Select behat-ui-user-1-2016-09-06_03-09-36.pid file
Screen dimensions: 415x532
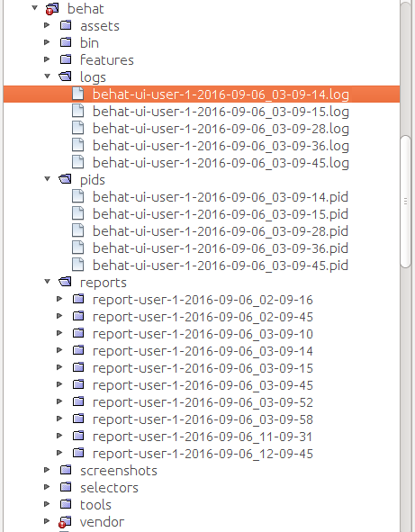click(221, 248)
